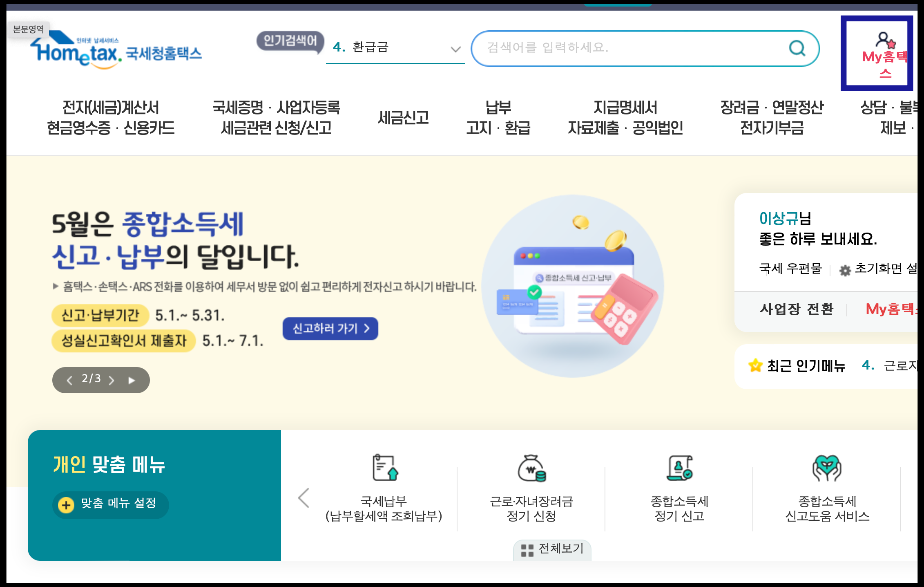Expand the 인기검색어 환급금 dropdown
924x587 pixels.
point(455,49)
